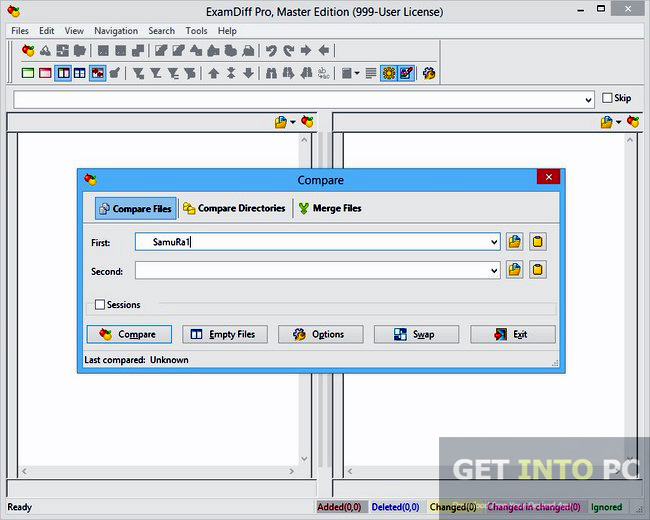Click the Swap button
The width and height of the screenshot is (650, 520).
pyautogui.click(x=416, y=334)
